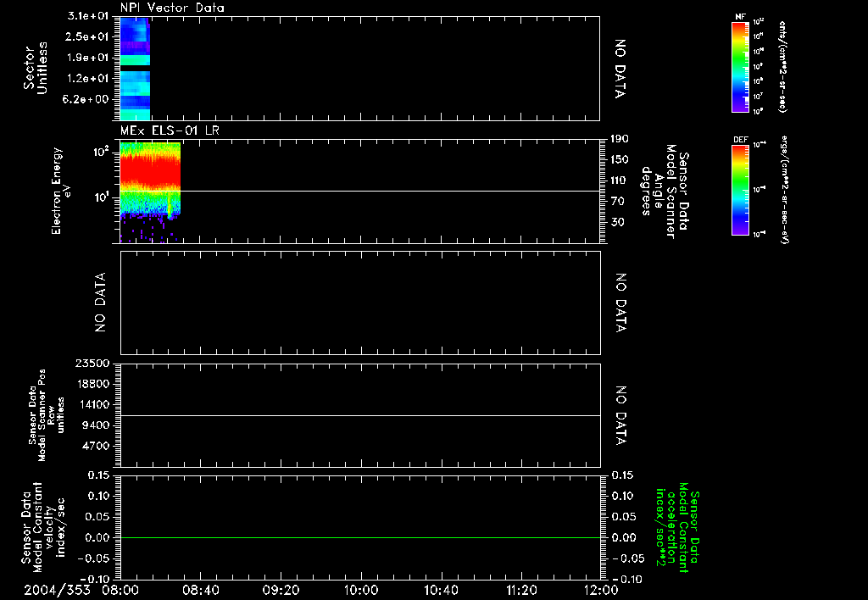The width and height of the screenshot is (868, 600).
Task: Click the 9400 scanner position tick label
Action: click(95, 425)
